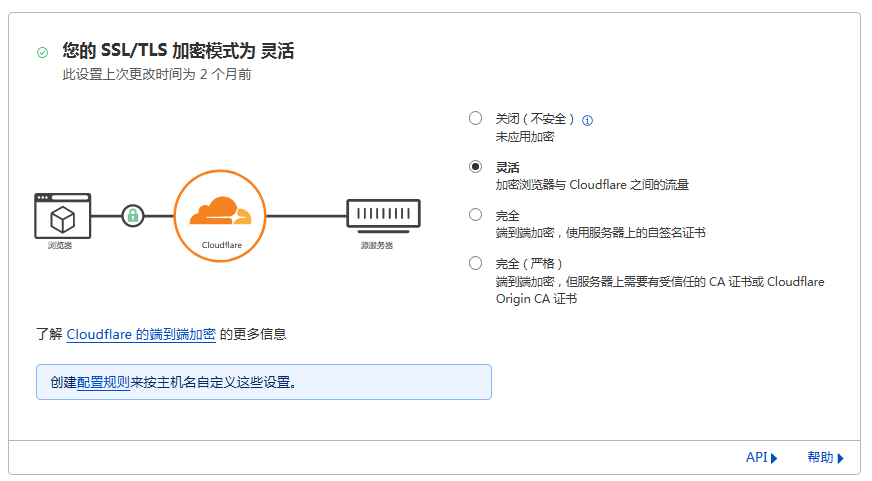This screenshot has width=872, height=481.
Task: Select the 灵活 radio option
Action: tap(476, 166)
